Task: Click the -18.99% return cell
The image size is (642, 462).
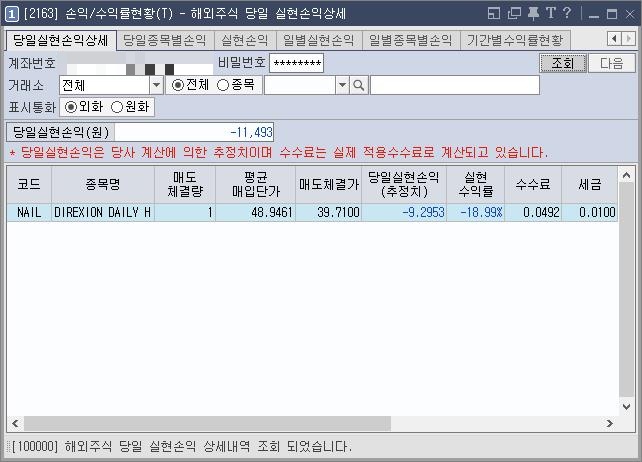Action: (476, 213)
